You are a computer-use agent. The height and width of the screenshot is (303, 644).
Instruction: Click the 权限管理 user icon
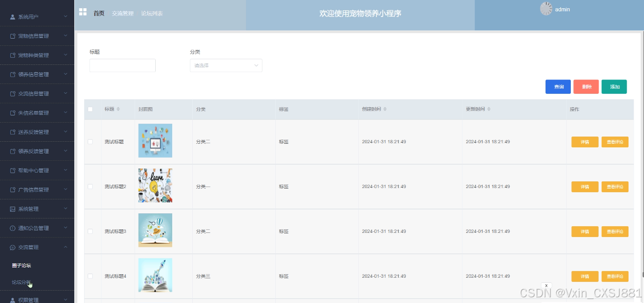point(13,299)
